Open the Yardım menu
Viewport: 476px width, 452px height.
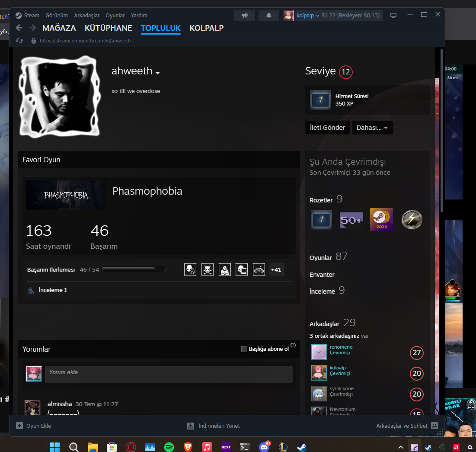point(139,16)
